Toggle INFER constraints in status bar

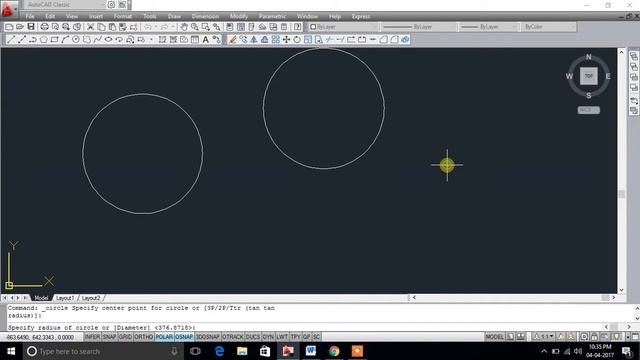(x=92, y=337)
